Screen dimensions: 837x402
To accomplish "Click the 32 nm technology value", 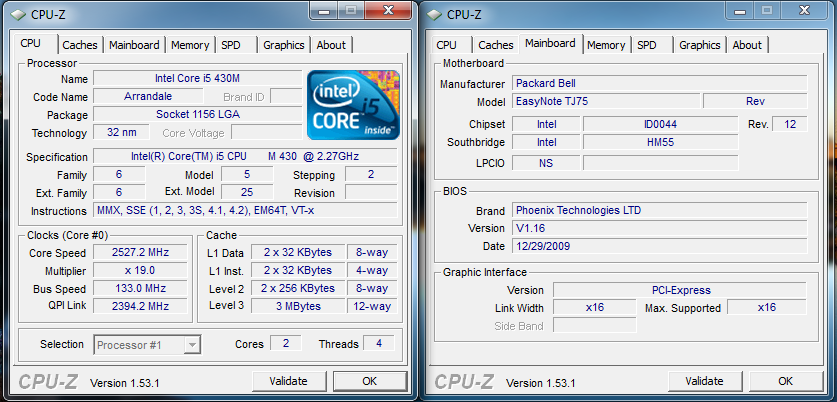I will 121,132.
